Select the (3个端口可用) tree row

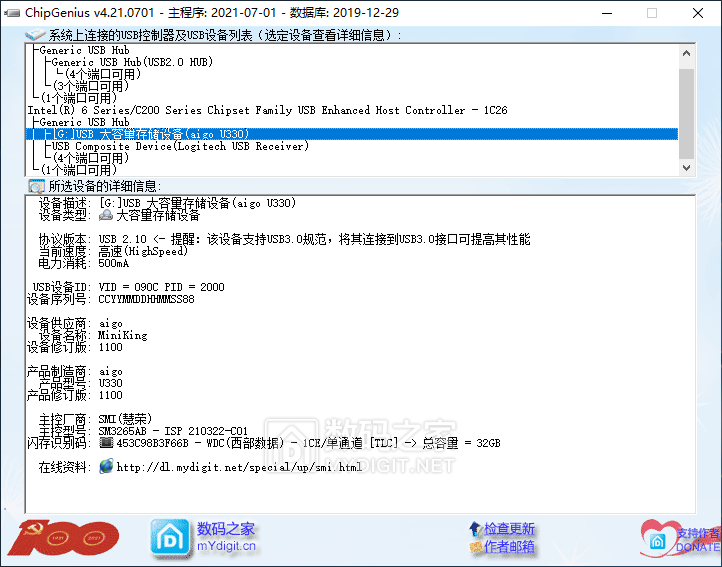point(91,86)
